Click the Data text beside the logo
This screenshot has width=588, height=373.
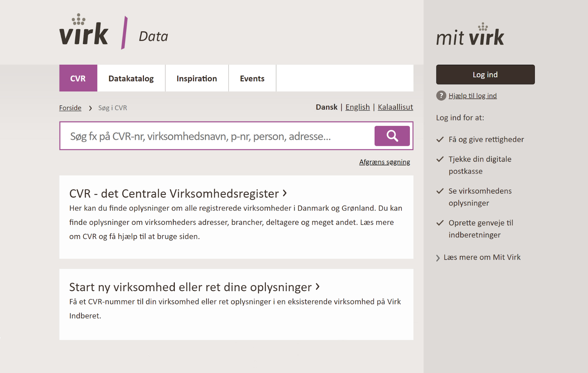[x=153, y=36]
